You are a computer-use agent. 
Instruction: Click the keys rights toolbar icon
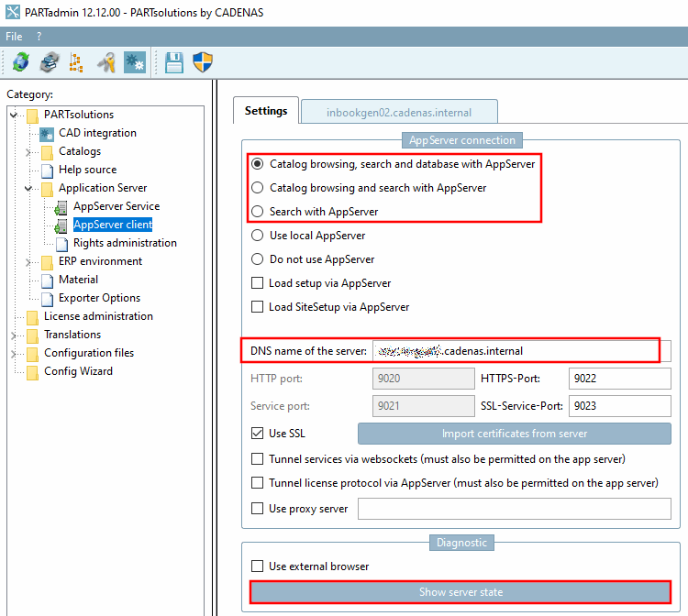(106, 62)
